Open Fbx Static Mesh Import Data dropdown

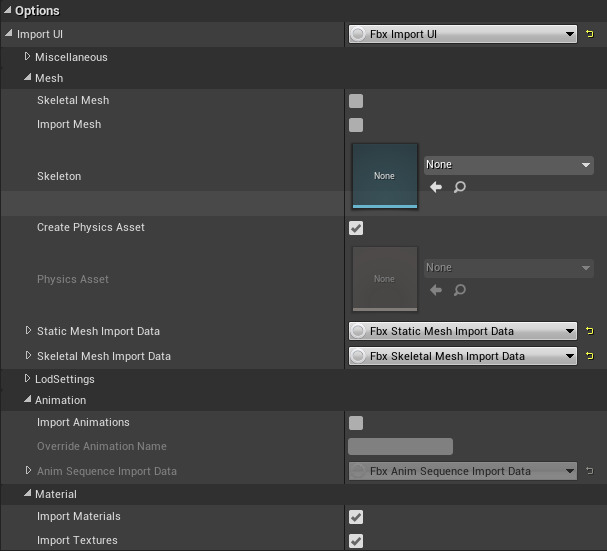(x=462, y=331)
